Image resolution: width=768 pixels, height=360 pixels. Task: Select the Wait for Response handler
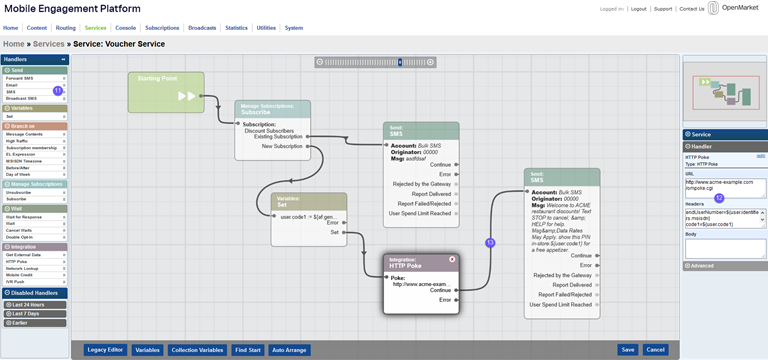(35, 217)
